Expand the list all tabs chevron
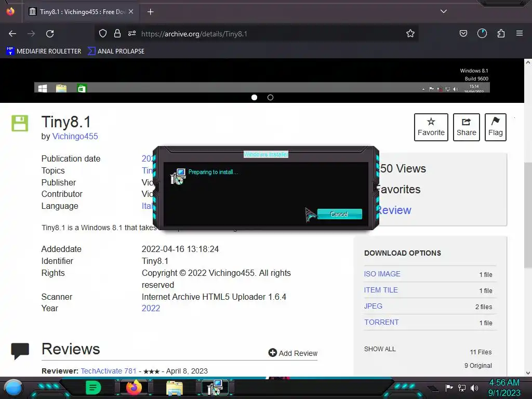532x399 pixels. [444, 11]
